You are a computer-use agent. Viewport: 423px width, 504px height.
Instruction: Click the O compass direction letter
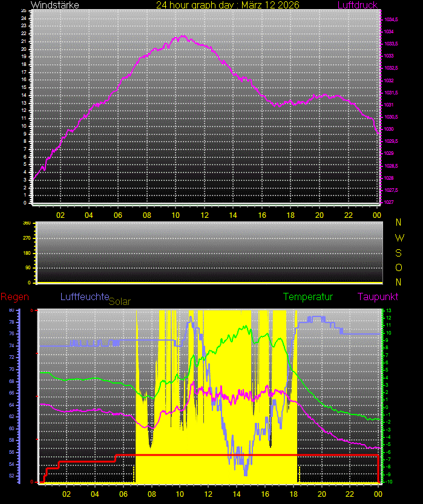[398, 267]
